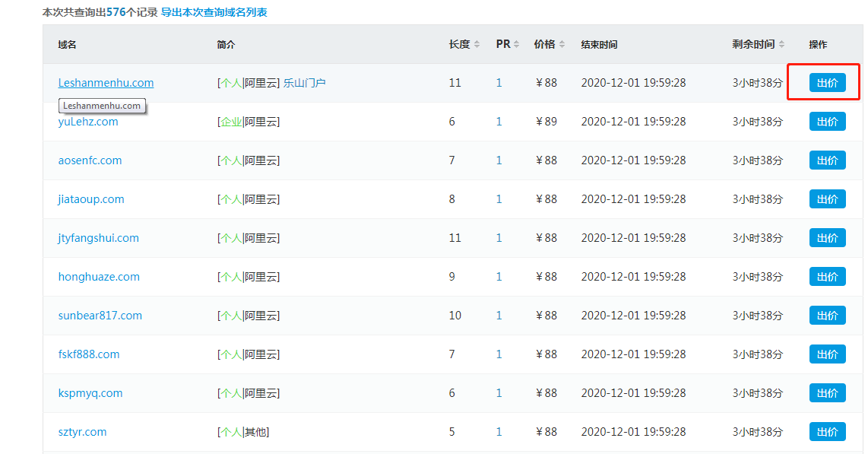Viewport: 868px width, 454px height.
Task: Open PR value link for fskf888.com
Action: click(x=499, y=354)
